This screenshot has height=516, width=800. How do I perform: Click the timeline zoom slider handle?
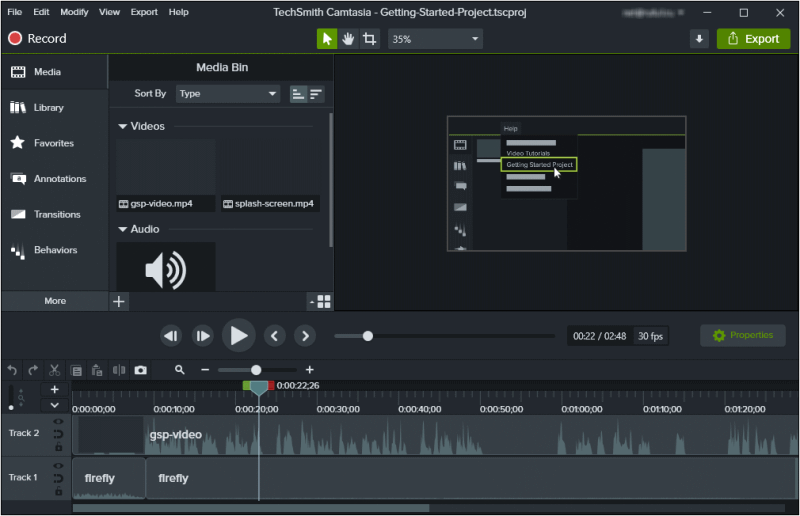[256, 370]
